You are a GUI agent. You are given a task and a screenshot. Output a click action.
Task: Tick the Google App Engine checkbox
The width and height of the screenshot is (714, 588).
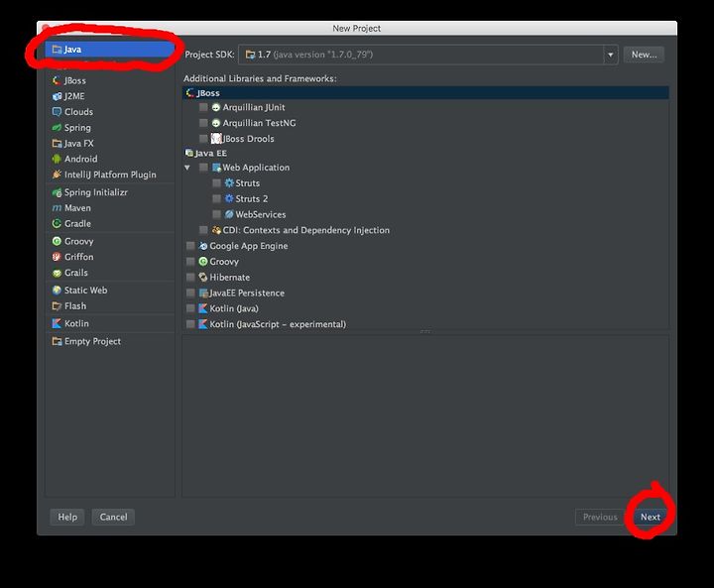tap(190, 246)
